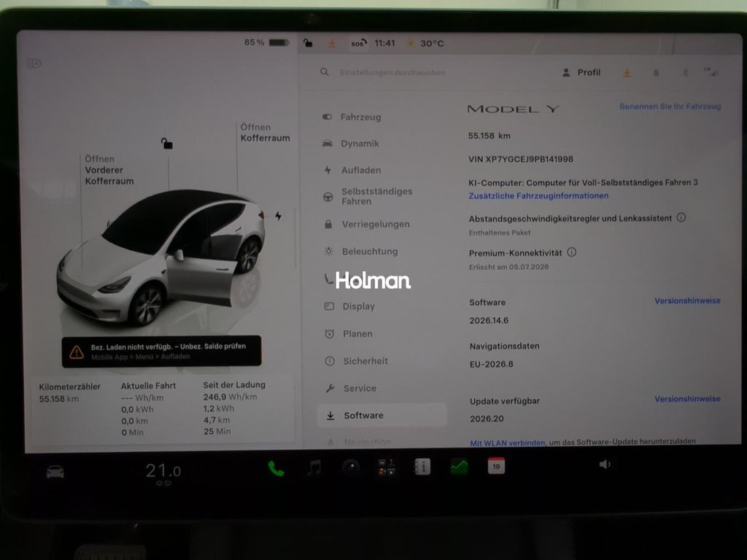Screen dimensions: 747x560
Task: Open the music app icon
Action: [x=314, y=468]
